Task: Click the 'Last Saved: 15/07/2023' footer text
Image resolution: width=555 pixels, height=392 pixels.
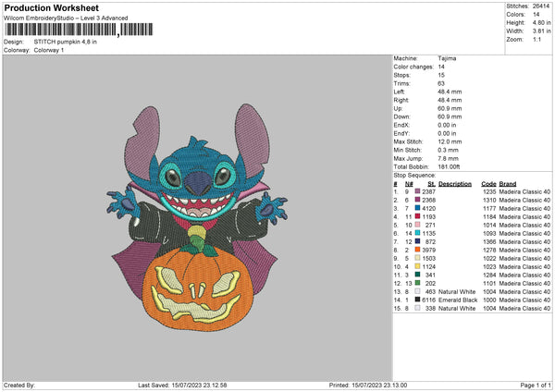Action: [182, 385]
